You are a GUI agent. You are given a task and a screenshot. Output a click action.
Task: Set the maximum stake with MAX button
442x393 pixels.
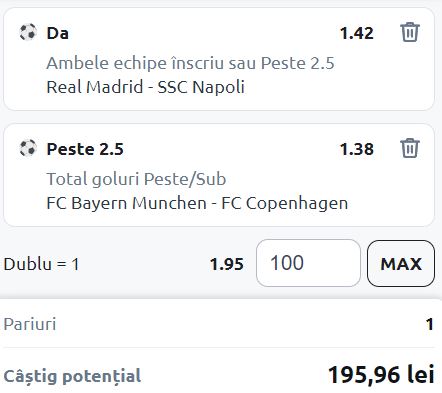point(401,263)
